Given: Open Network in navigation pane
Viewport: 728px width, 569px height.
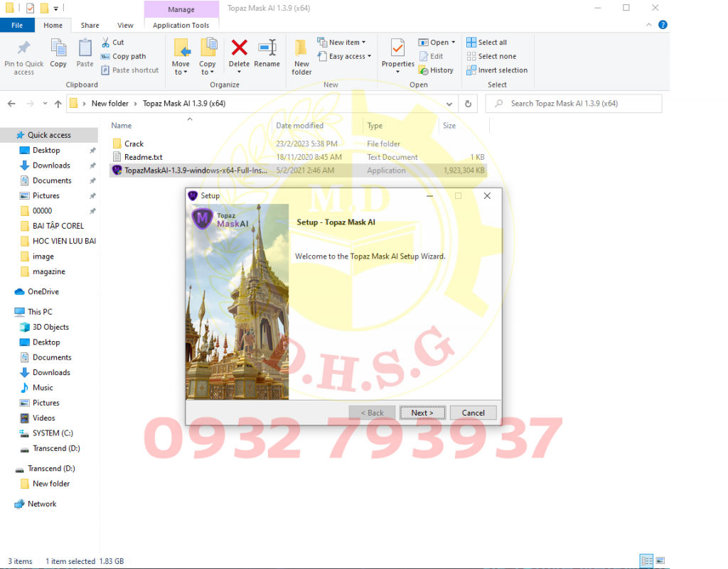Looking at the screenshot, I should 42,504.
